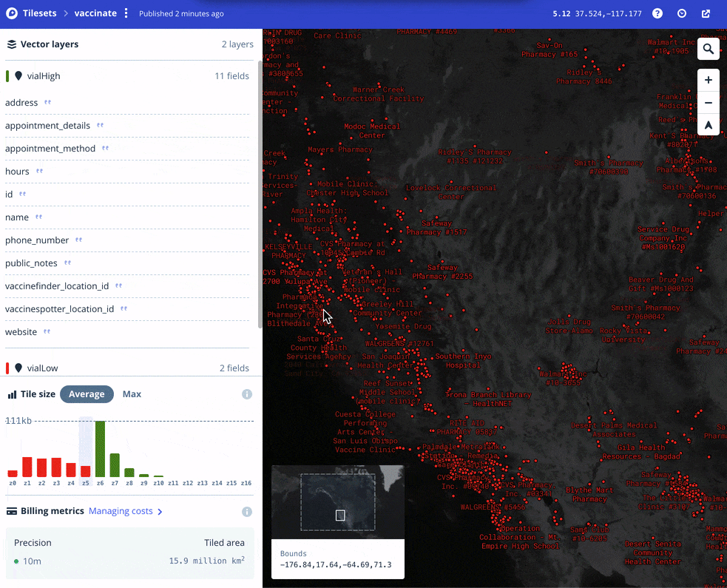This screenshot has width=727, height=588.
Task: Click the 111kb chart axis label
Action: point(18,421)
